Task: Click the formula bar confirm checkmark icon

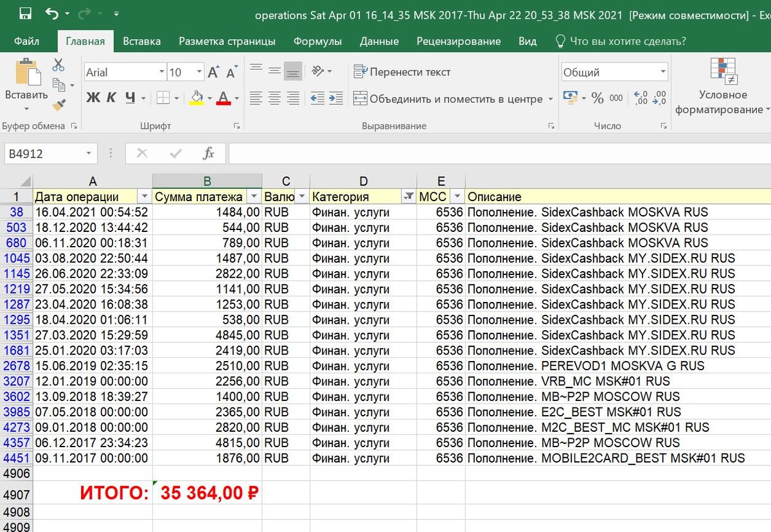Action: pyautogui.click(x=175, y=154)
